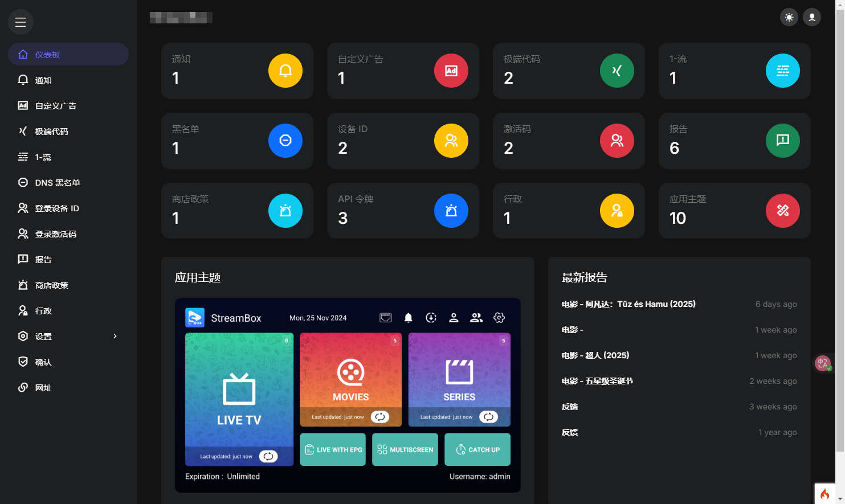Open 仪表板 dashboard in sidebar
The height and width of the screenshot is (504, 845).
[68, 54]
